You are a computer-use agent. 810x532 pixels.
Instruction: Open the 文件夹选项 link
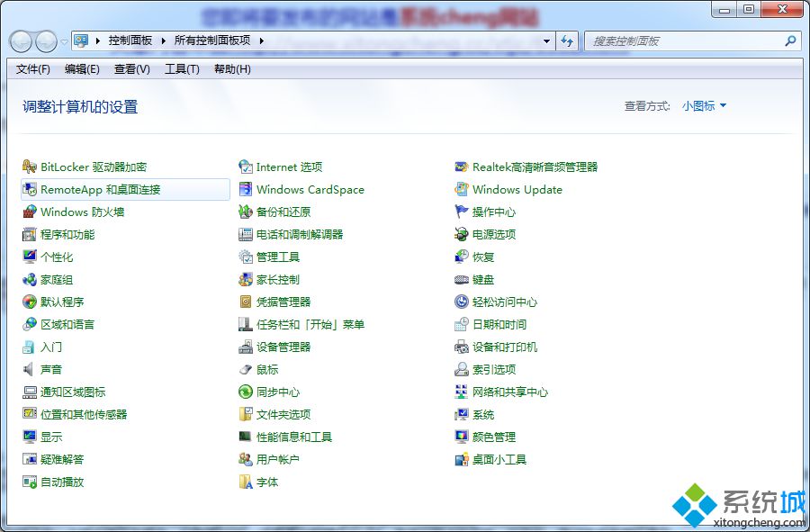pos(283,414)
